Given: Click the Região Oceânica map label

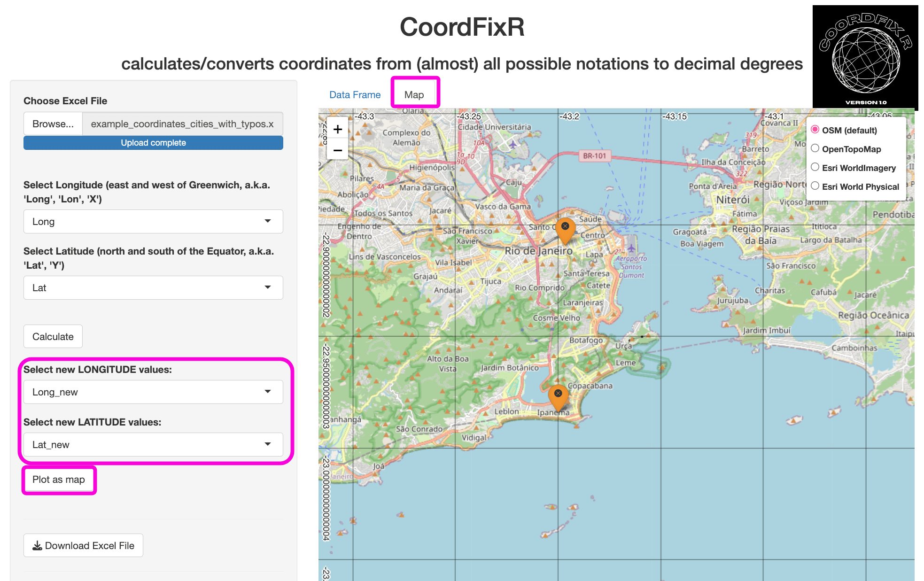Looking at the screenshot, I should (874, 315).
